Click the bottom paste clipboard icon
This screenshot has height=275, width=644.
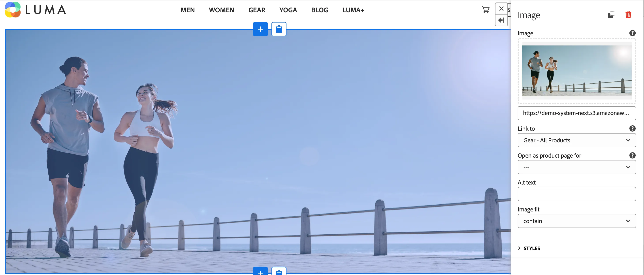coord(279,271)
